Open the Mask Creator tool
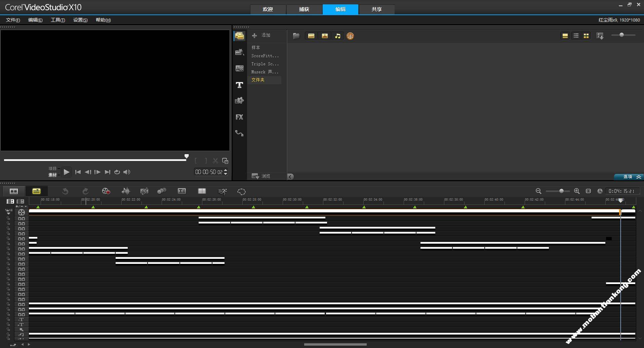 coord(241,192)
